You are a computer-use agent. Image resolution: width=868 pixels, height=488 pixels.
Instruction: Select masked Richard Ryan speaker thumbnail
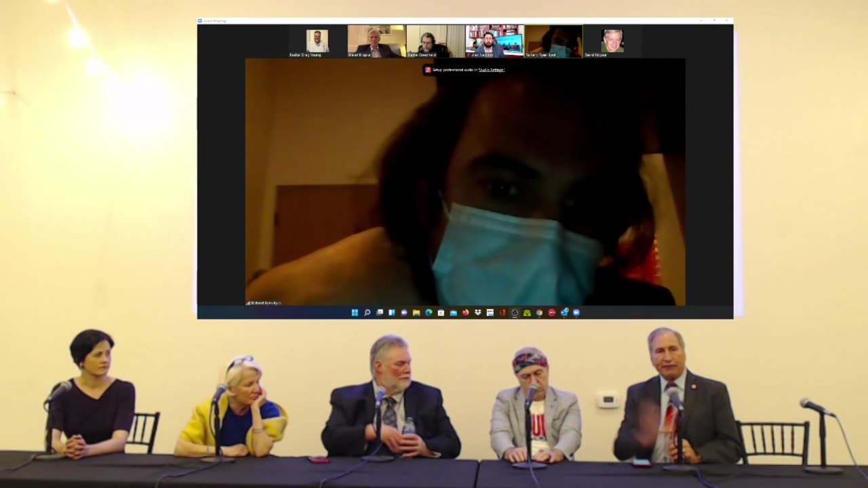(553, 41)
